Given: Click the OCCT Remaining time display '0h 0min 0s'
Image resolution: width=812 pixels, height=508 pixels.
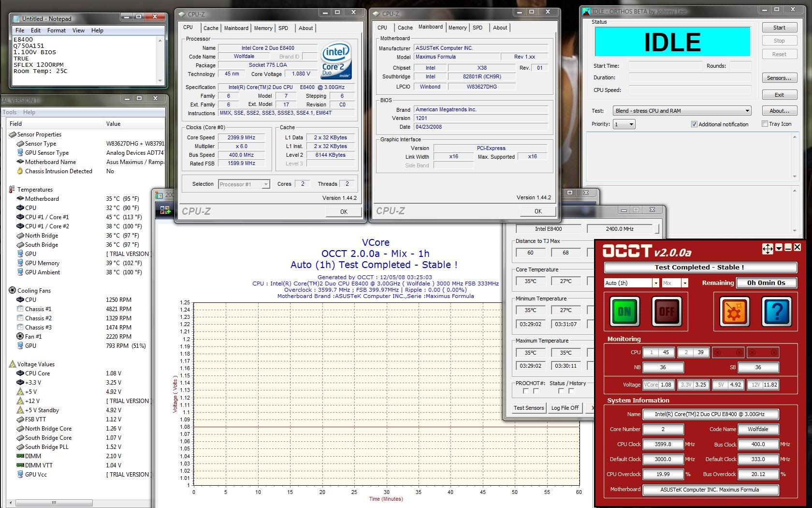Looking at the screenshot, I should 766,283.
